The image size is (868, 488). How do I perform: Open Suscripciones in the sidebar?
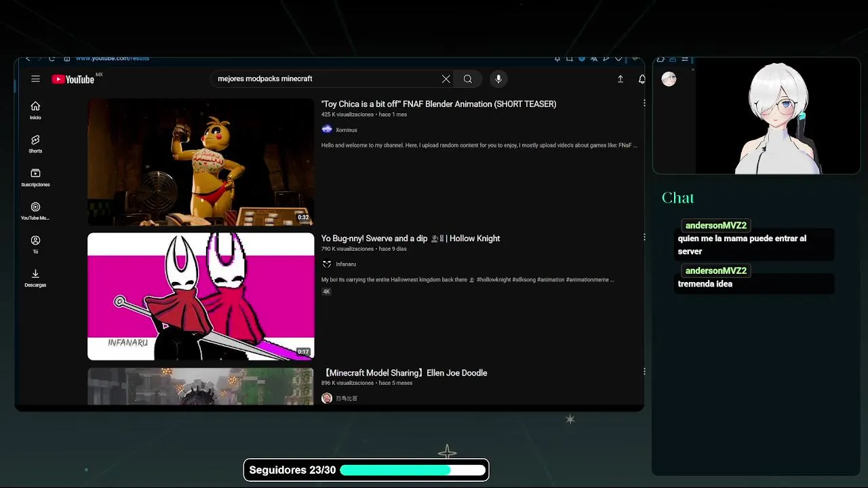[35, 178]
